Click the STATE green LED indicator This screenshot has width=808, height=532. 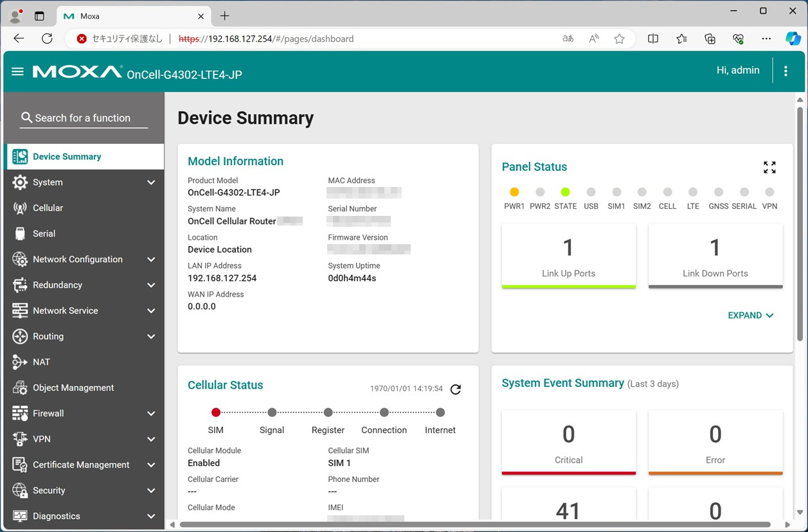coord(565,192)
